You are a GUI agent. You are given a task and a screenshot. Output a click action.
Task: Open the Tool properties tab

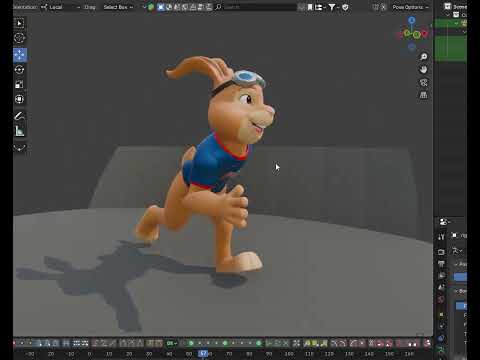point(441,237)
